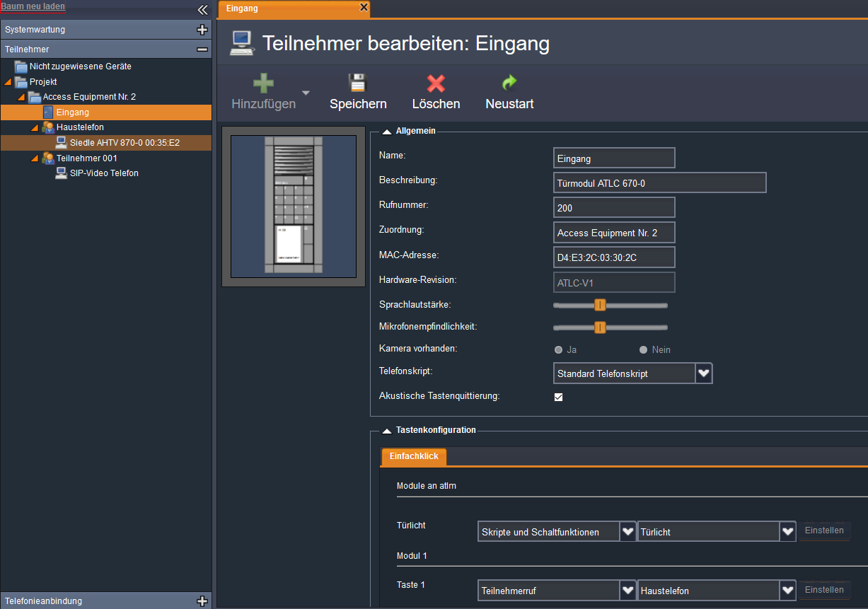868x609 pixels.
Task: Switch to the Einfachklick tab
Action: click(x=414, y=457)
